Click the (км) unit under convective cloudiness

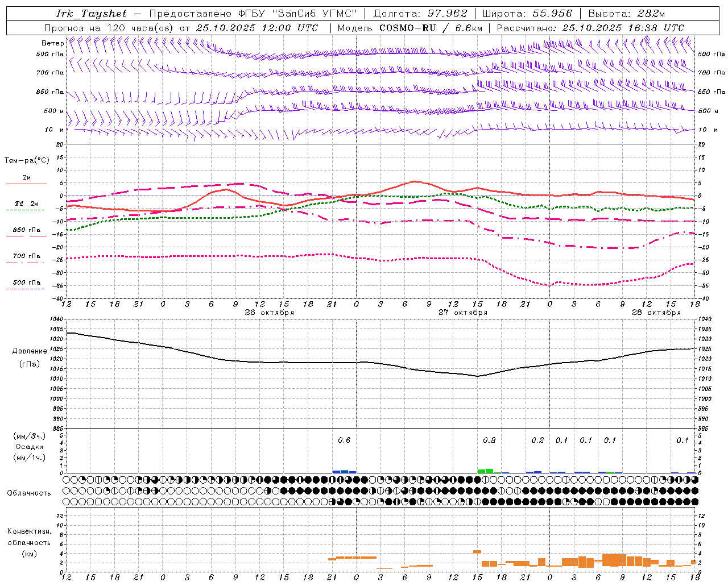(29, 554)
